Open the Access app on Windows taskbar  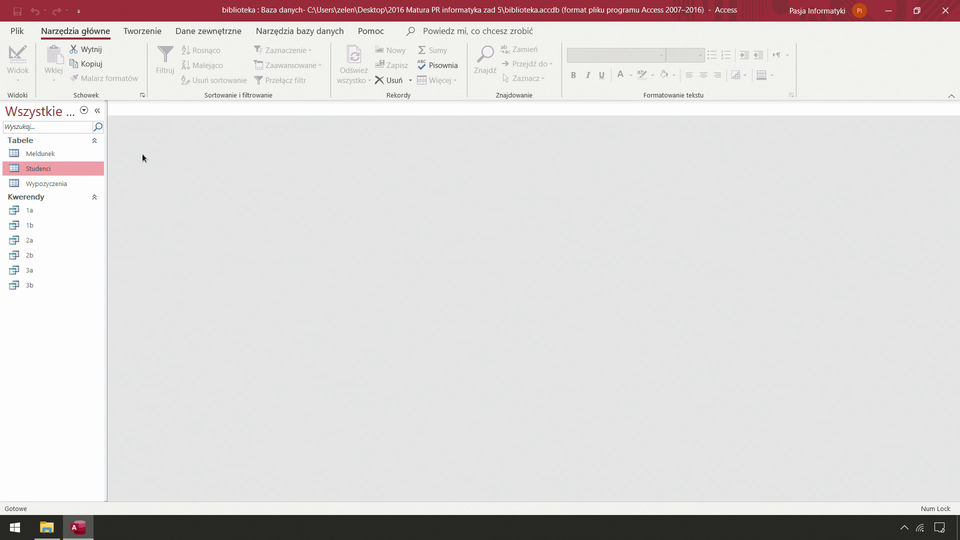coord(77,527)
